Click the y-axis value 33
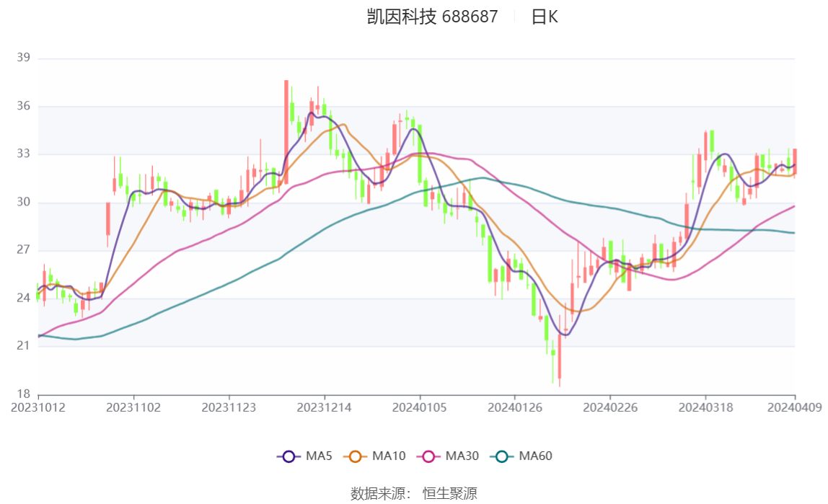This screenshot has width=828, height=504. [23, 154]
